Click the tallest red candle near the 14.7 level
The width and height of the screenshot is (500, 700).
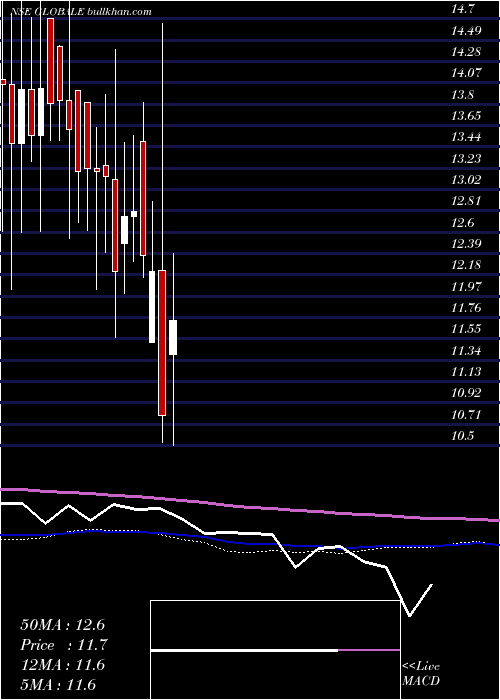pyautogui.click(x=51, y=61)
